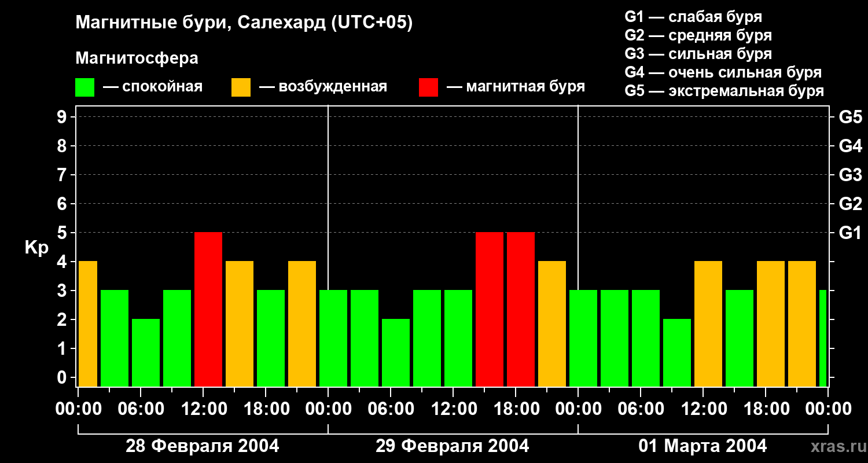Click the green 'спокойная' legend swatch
The height and width of the screenshot is (463, 868).
(x=84, y=87)
